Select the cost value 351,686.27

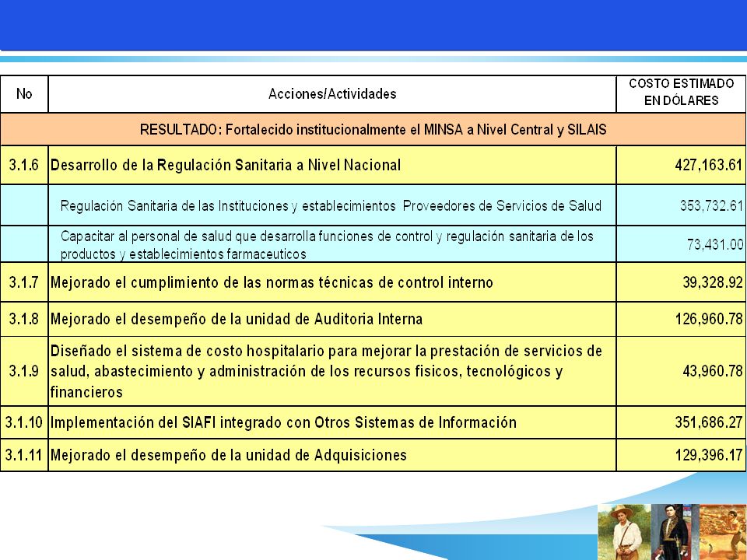[709, 422]
